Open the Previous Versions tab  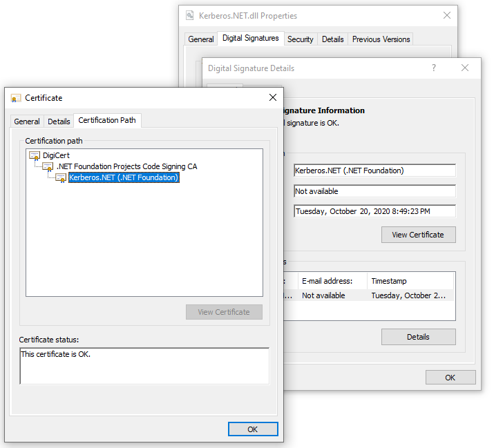[381, 39]
